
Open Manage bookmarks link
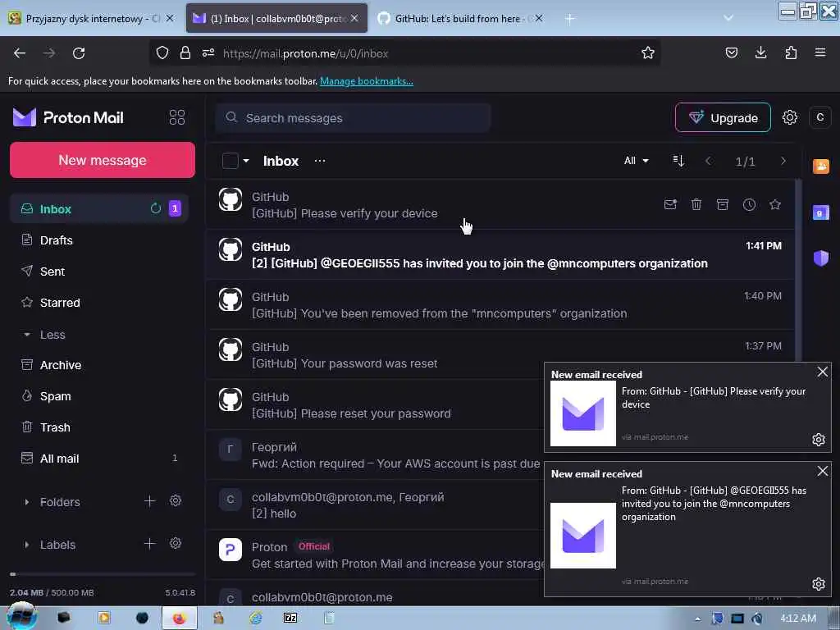pyautogui.click(x=367, y=81)
